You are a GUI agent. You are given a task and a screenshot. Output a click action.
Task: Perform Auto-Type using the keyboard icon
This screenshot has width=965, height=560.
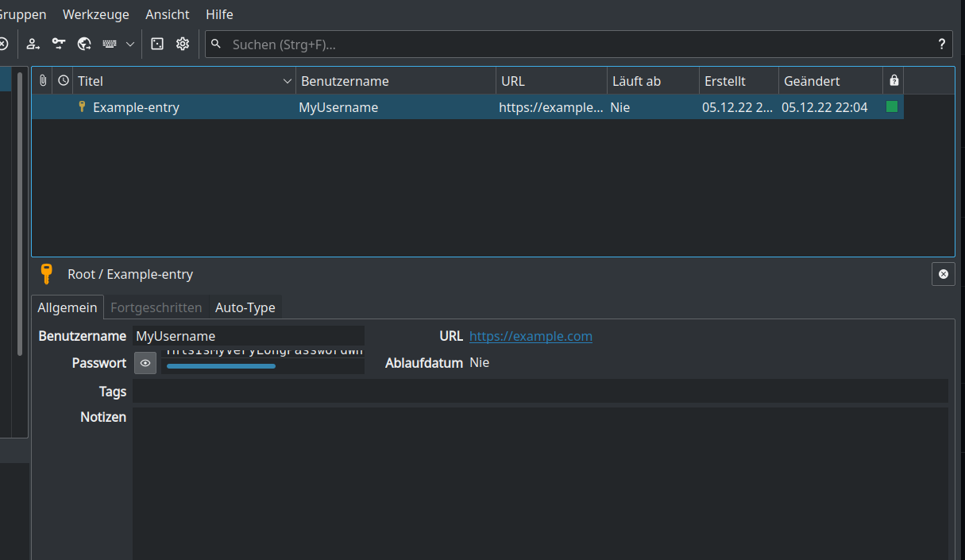tap(108, 44)
